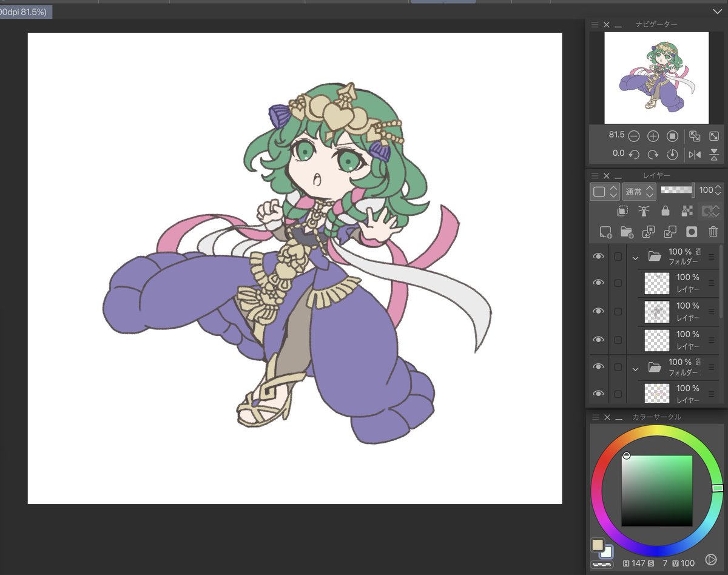Enable clip to layer below
Image resolution: width=728 pixels, height=575 pixels.
click(x=622, y=211)
